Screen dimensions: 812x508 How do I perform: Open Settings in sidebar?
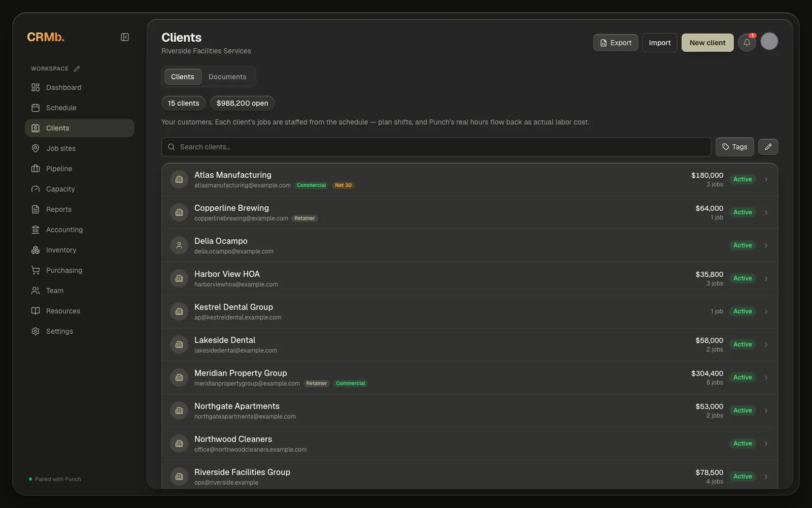coord(80,331)
